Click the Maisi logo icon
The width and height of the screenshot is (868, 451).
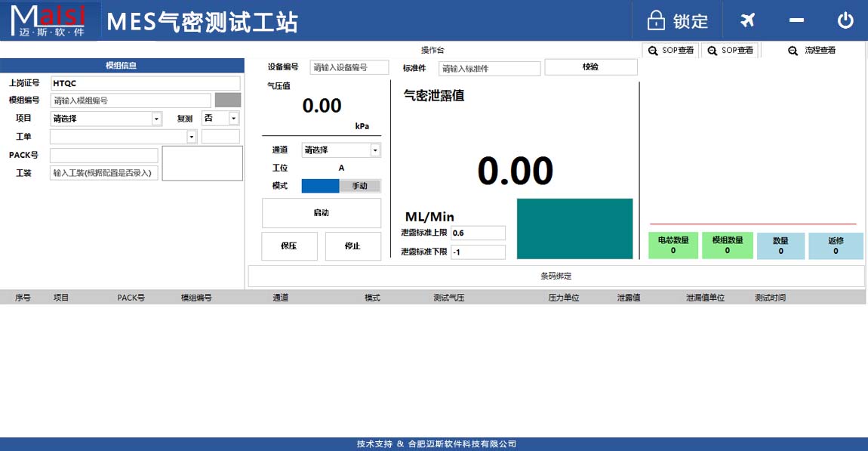(x=48, y=20)
